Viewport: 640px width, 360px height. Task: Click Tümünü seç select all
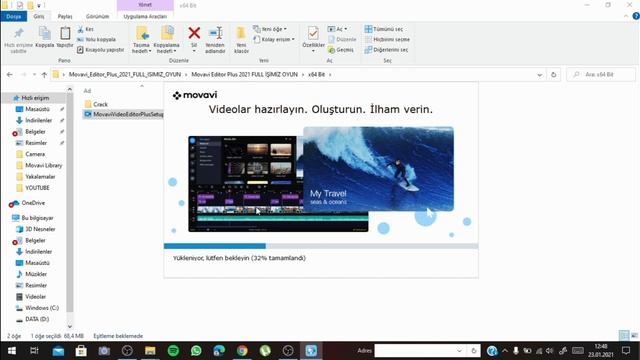click(x=384, y=29)
